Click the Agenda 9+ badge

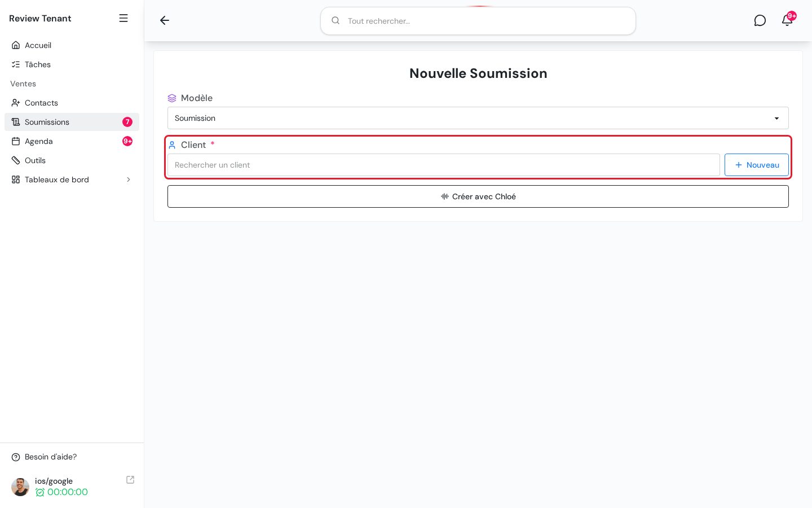click(x=127, y=141)
